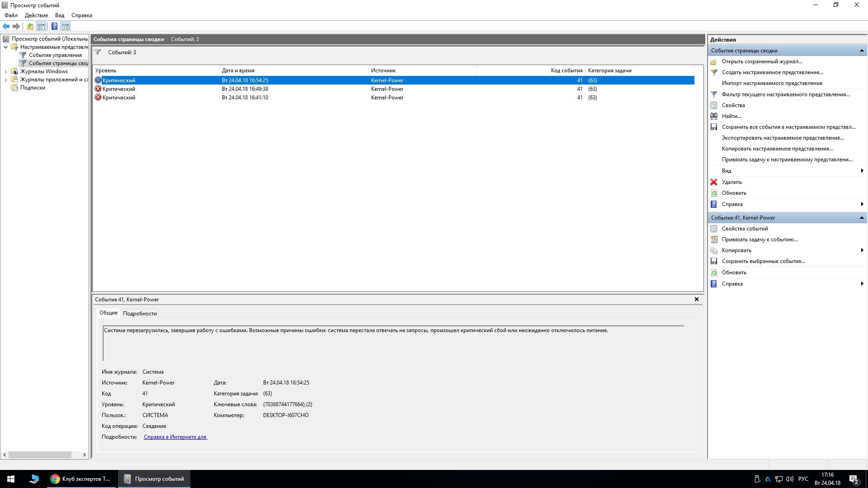Collapse the Событие 41, Kernel-Power actions section

(861, 218)
